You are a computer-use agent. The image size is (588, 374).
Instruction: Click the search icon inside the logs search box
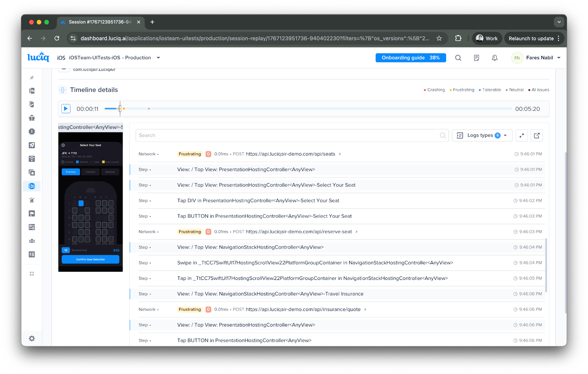(x=443, y=135)
